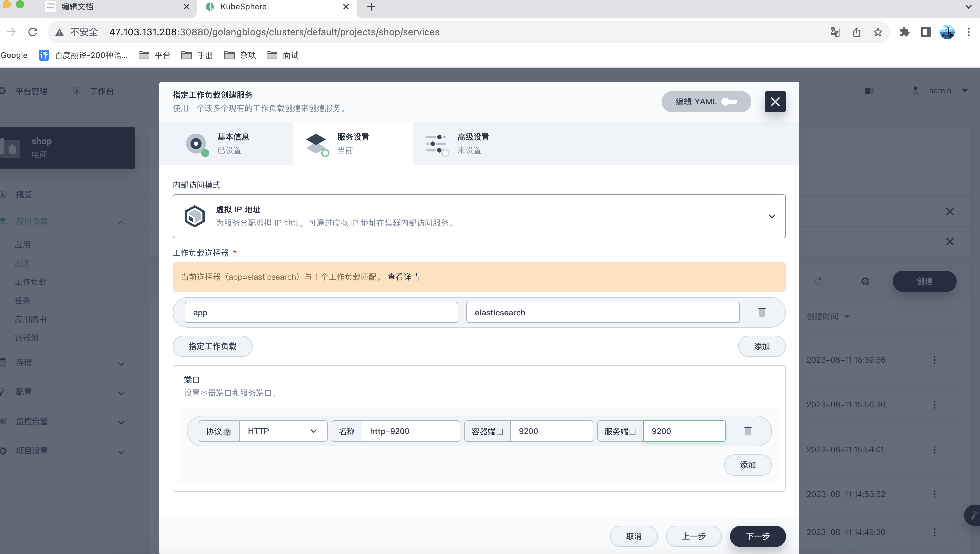The width and height of the screenshot is (980, 554).
Task: Open a new browser tab
Action: pyautogui.click(x=371, y=7)
